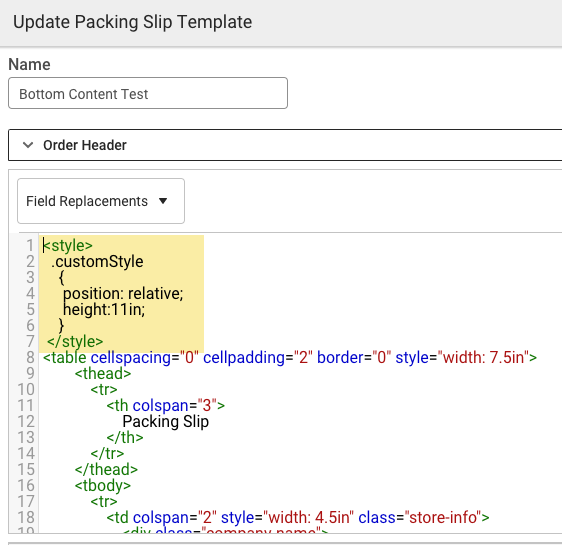Open the Field Replacements dropdown
This screenshot has height=545, width=562.
pyautogui.click(x=101, y=201)
